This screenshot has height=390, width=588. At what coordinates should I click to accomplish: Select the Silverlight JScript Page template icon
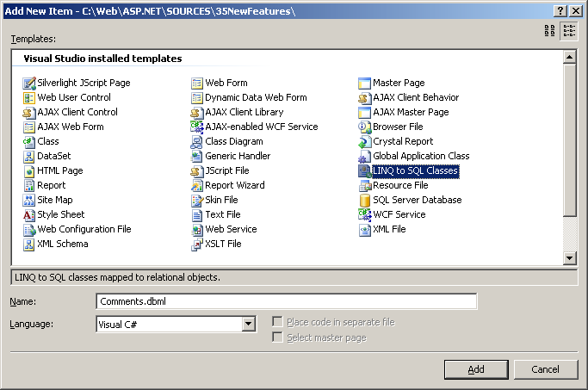(x=29, y=83)
